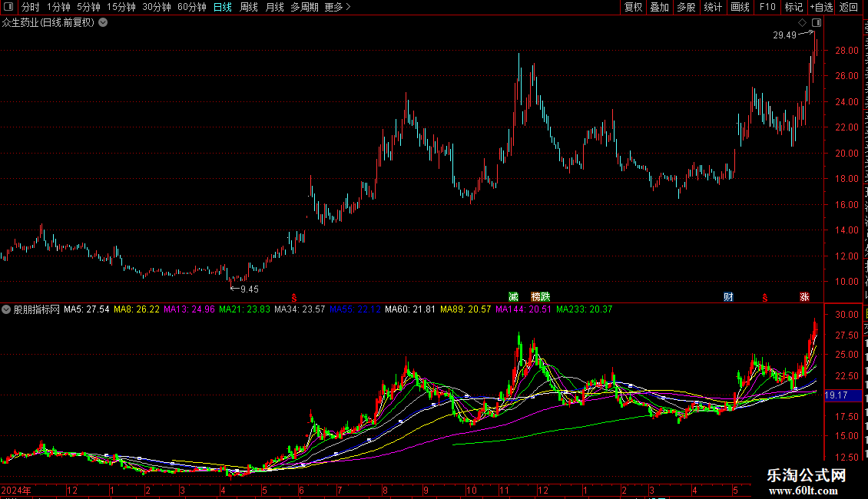The width and height of the screenshot is (868, 499).
Task: Click the MA55: 22.12 label
Action: tap(355, 309)
